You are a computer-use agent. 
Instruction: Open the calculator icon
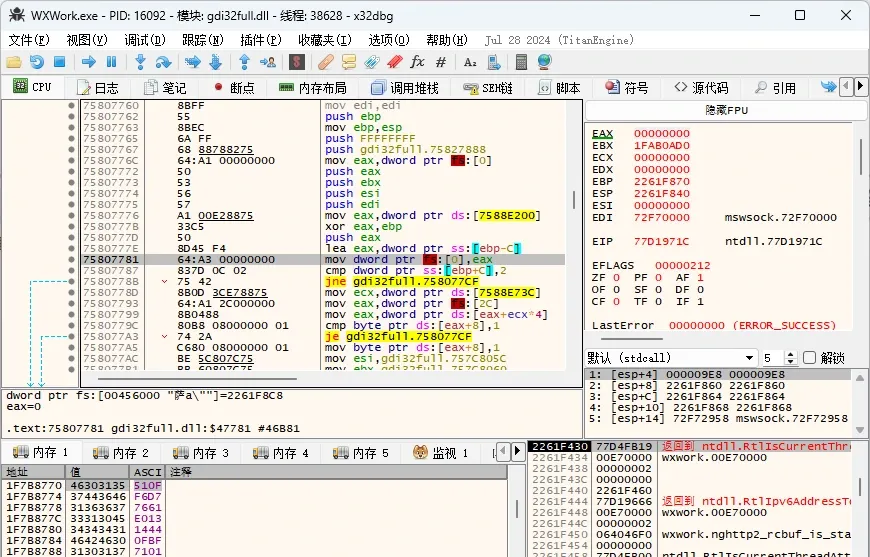tap(521, 62)
